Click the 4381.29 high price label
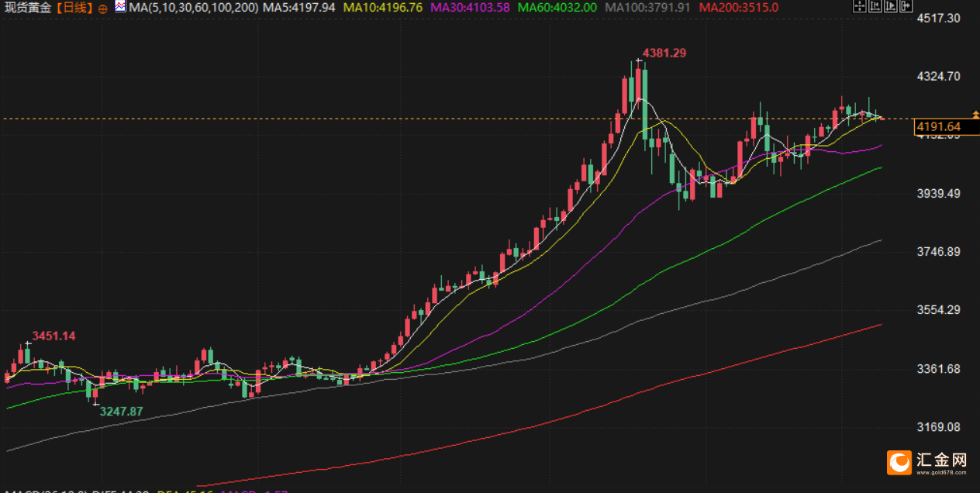 tap(664, 53)
